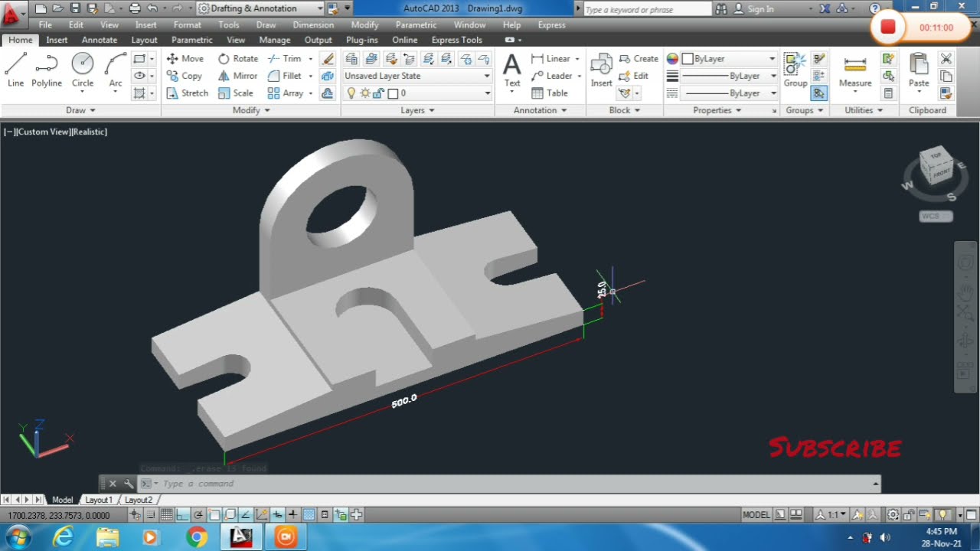Click the Paste clipboard tool

tap(919, 70)
